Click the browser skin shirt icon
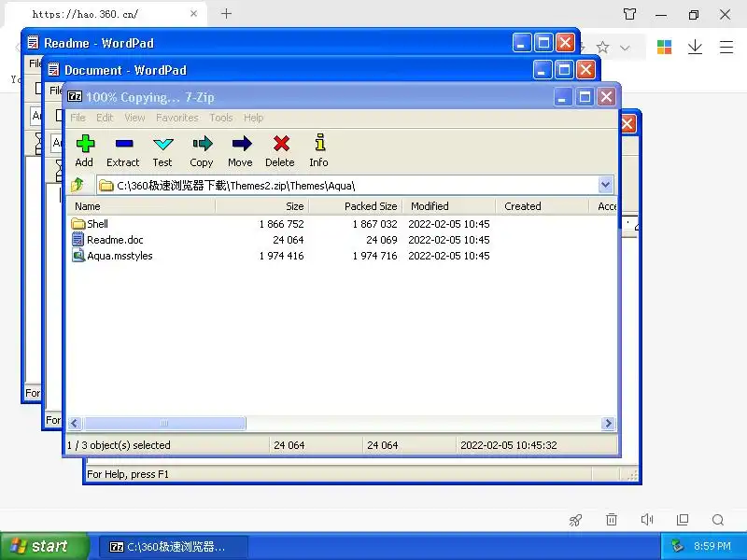747x560 pixels. (629, 14)
